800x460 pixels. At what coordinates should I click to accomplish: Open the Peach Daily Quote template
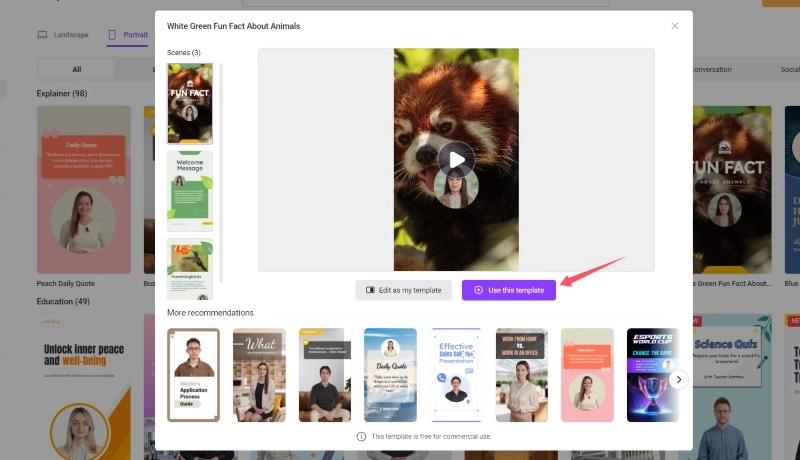(x=84, y=190)
